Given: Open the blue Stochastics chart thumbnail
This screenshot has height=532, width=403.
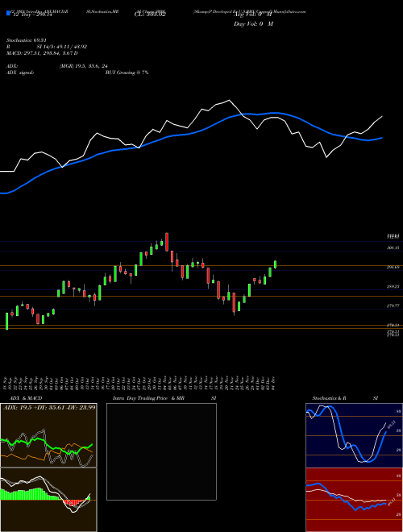Looking at the screenshot, I should click(354, 435).
